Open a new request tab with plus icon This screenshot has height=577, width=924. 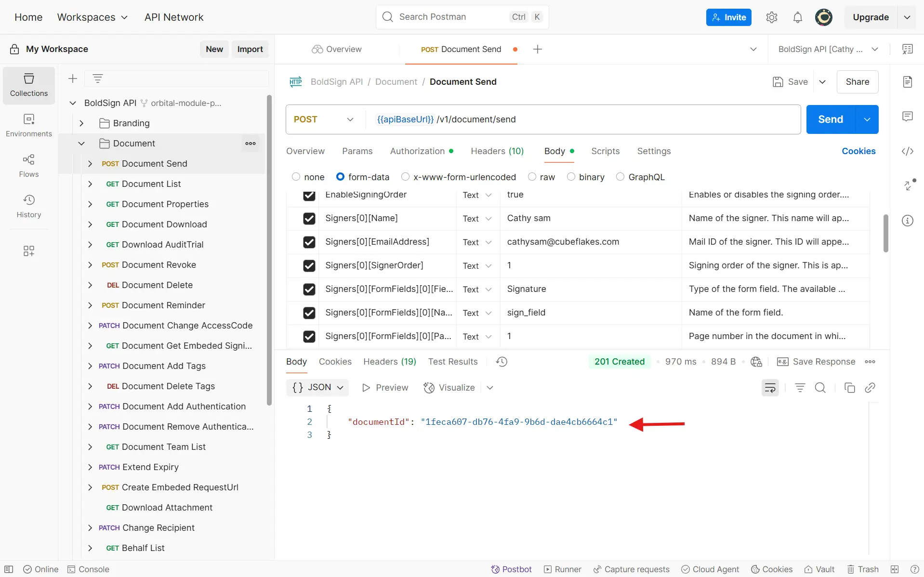click(x=538, y=49)
